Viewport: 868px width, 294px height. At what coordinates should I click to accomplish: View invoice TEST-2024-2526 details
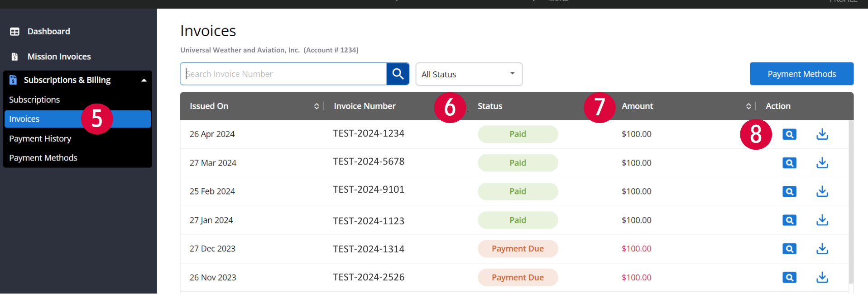[x=789, y=277]
